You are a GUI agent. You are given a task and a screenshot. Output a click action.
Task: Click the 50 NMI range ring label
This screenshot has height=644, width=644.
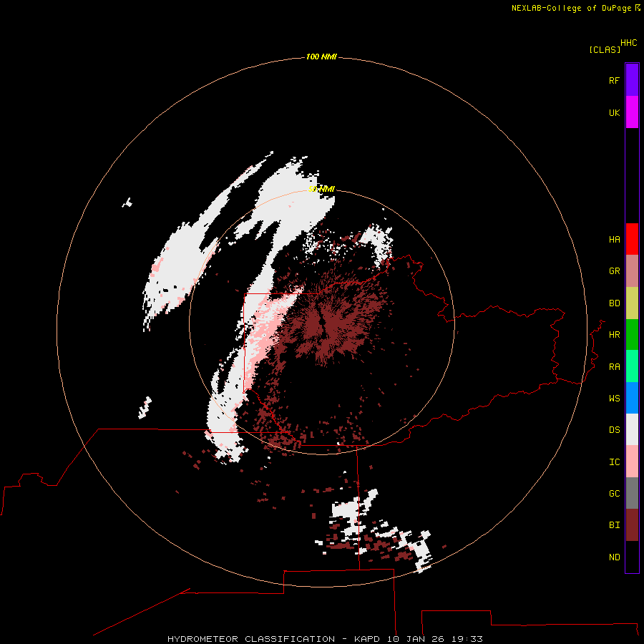(x=321, y=189)
